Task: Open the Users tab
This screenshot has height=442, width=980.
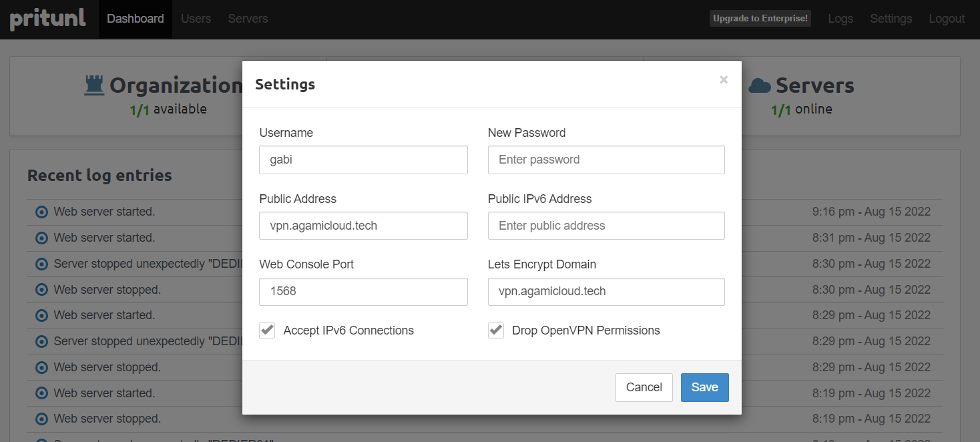Action: [x=196, y=19]
